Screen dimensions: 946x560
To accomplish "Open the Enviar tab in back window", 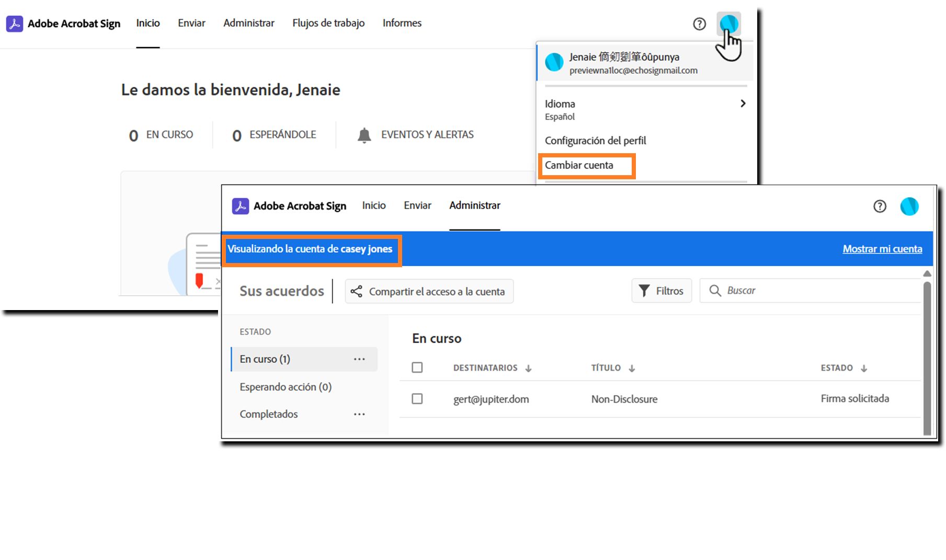I will (x=191, y=23).
